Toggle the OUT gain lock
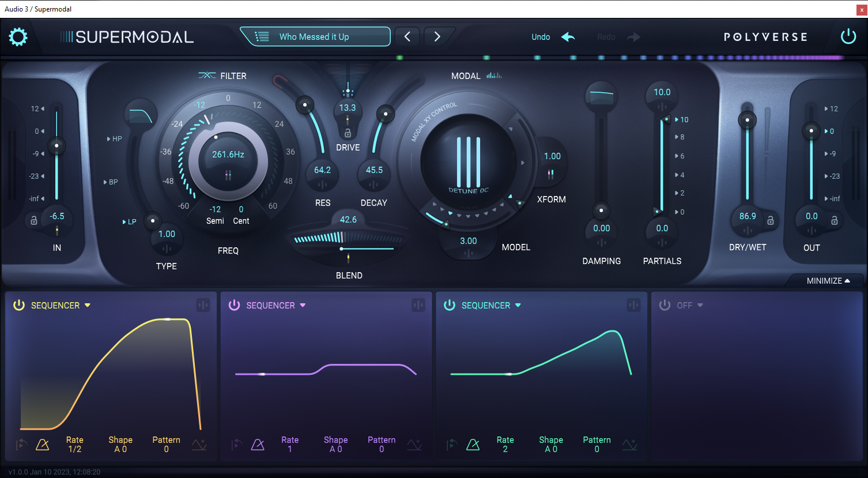 834,220
